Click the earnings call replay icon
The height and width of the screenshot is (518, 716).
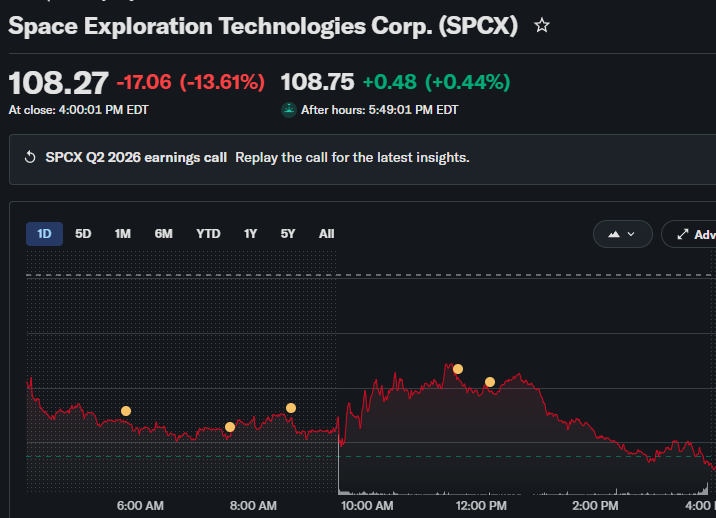30,157
